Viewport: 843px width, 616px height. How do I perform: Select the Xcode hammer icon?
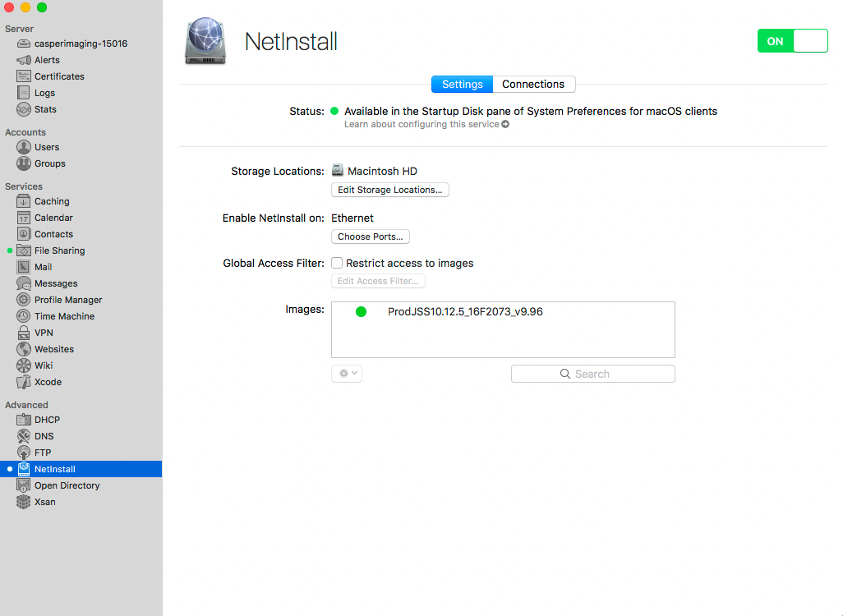pyautogui.click(x=24, y=382)
